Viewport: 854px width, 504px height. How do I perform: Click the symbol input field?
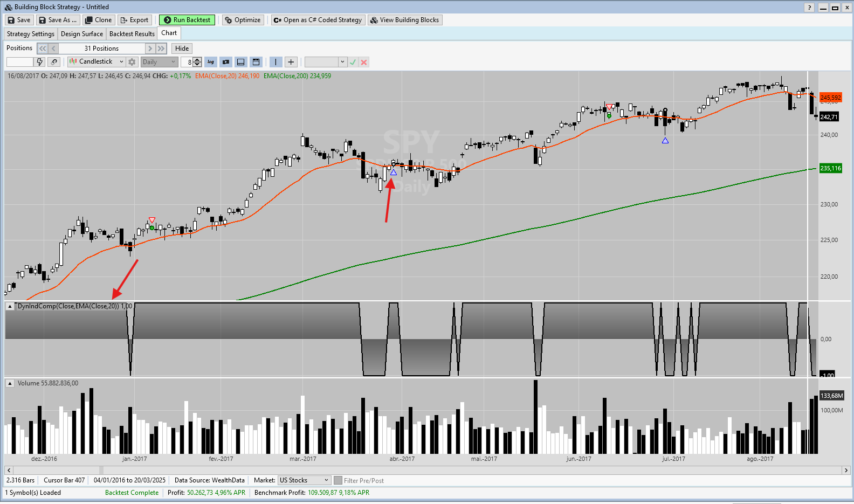tap(20, 62)
